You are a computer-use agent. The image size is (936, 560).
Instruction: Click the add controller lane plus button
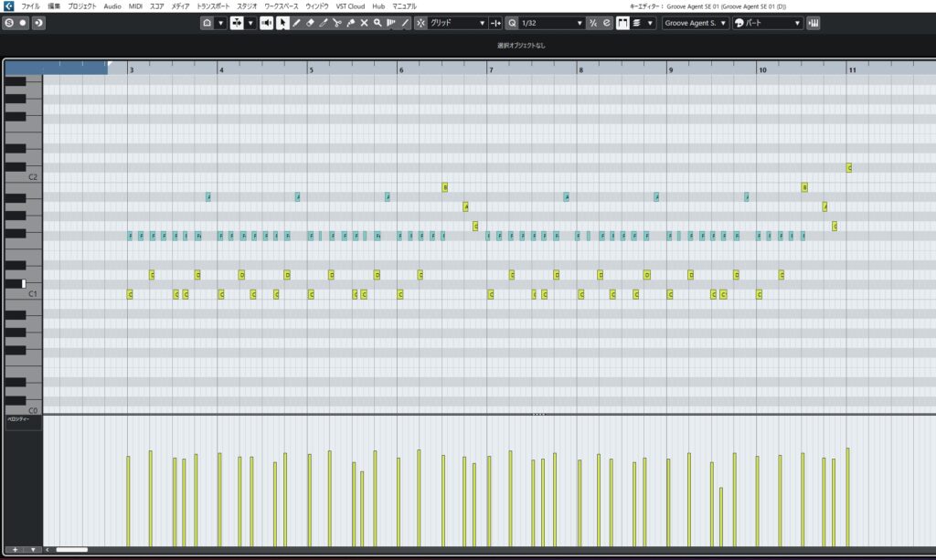coord(15,550)
